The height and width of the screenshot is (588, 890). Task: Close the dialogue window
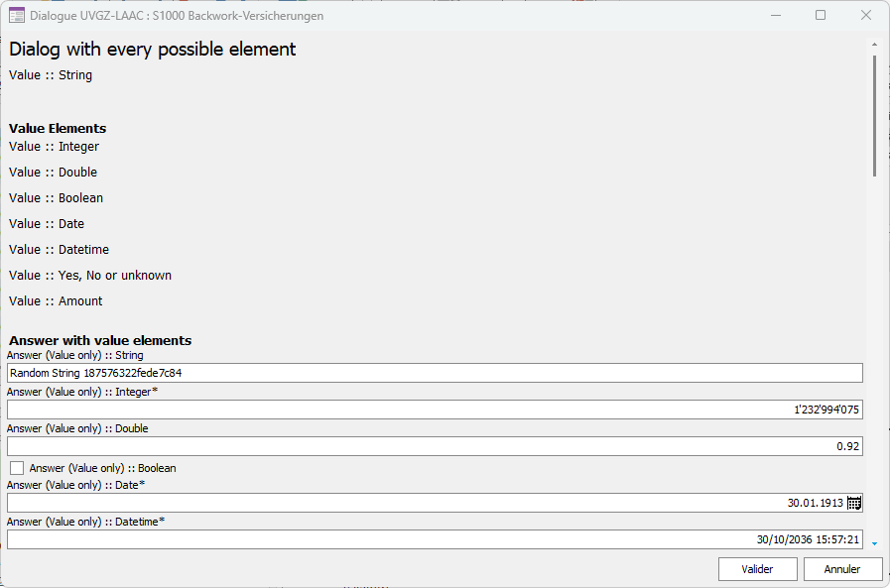866,16
